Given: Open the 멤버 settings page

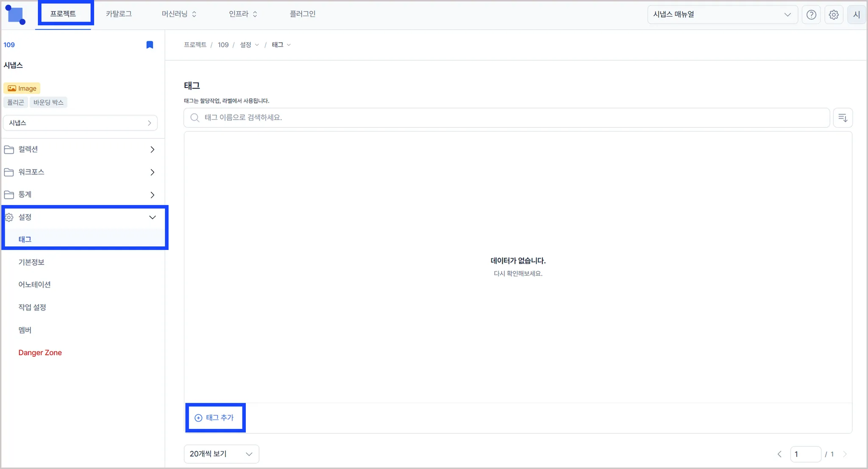Looking at the screenshot, I should pos(25,330).
